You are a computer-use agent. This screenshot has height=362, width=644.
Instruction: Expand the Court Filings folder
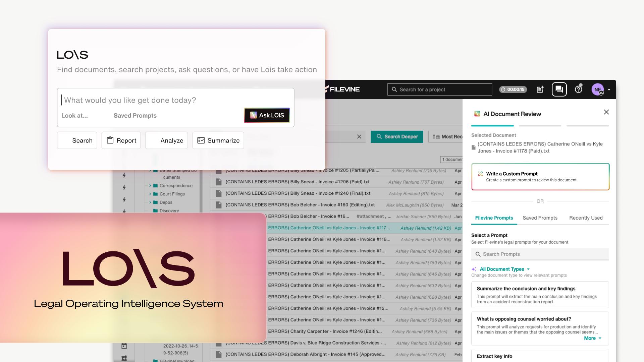[x=150, y=194]
